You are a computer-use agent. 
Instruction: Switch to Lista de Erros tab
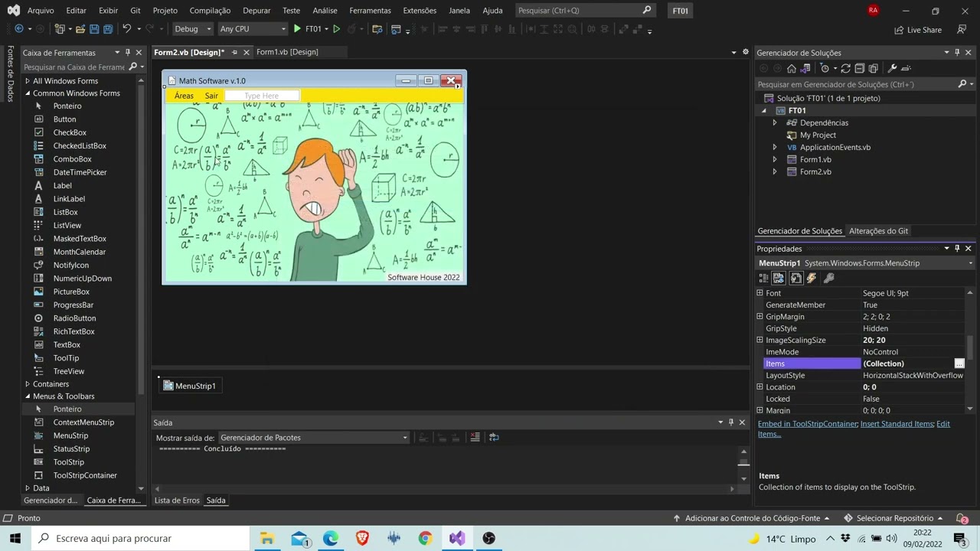point(177,500)
